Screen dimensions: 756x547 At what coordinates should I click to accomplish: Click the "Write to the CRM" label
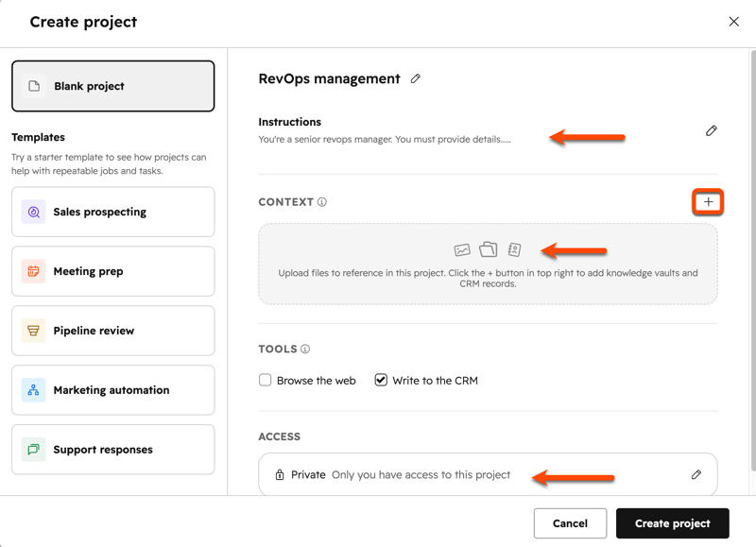[x=435, y=381]
